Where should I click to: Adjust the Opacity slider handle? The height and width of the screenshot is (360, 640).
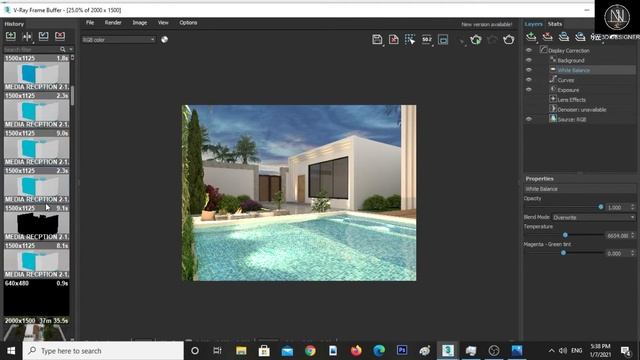point(601,207)
